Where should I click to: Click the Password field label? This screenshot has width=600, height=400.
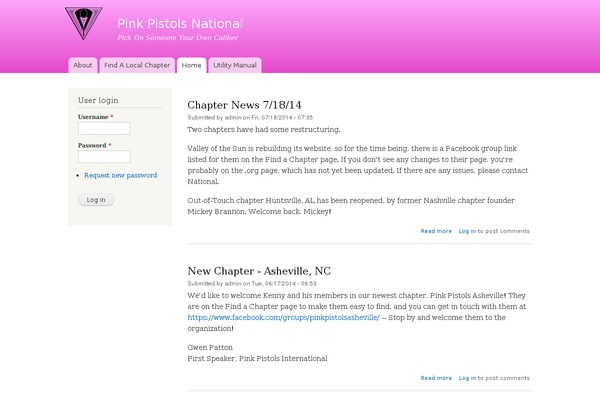pos(92,145)
